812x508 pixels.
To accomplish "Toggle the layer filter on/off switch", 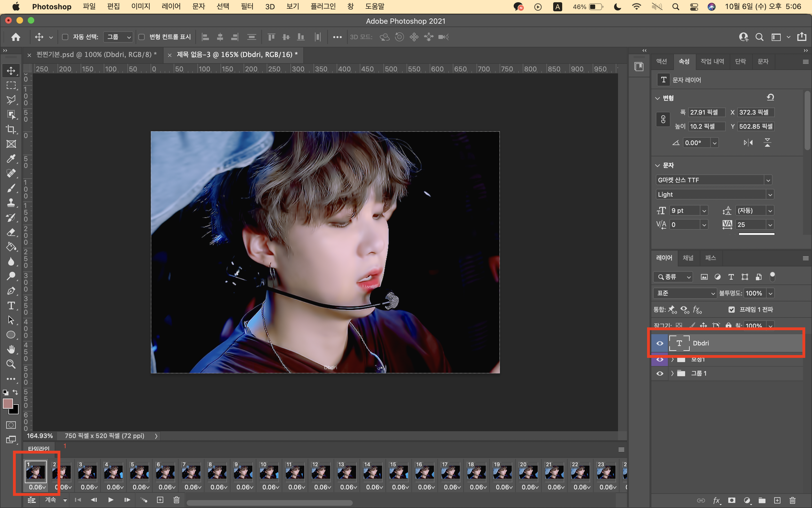I will pyautogui.click(x=773, y=277).
